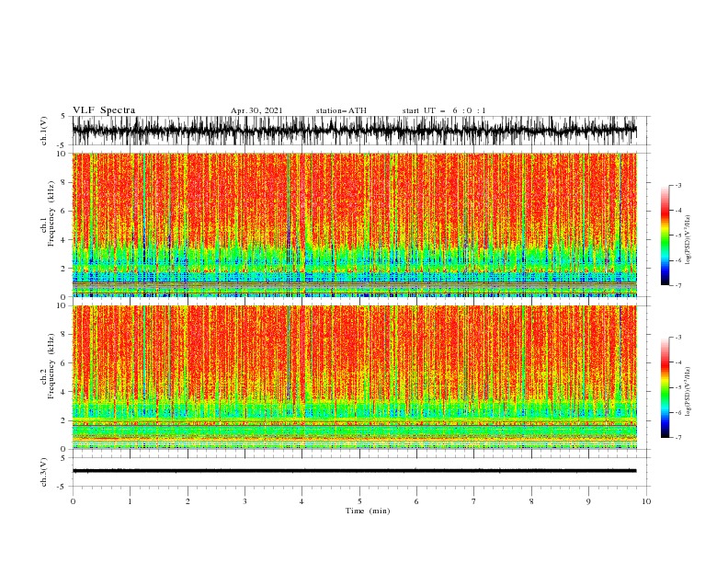This screenshot has width=728, height=563.
Task: Click the '2' kHz tick on ch.2 frequency axis
Action: (x=64, y=420)
